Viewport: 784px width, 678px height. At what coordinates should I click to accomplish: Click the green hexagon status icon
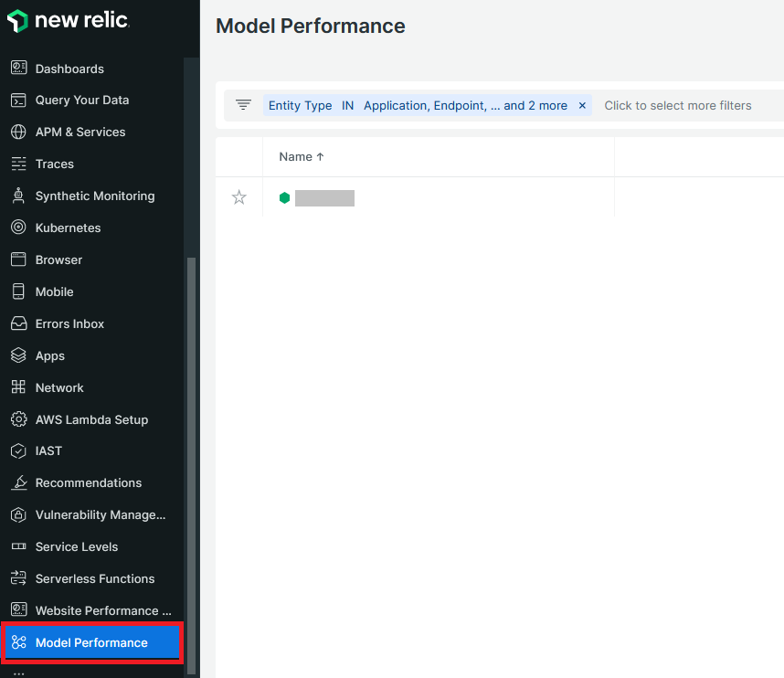(x=284, y=198)
